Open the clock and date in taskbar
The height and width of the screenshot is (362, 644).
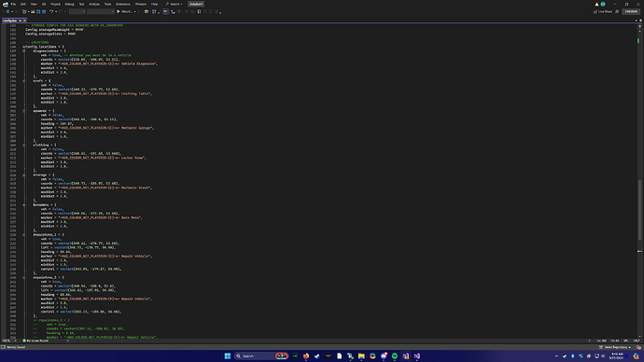click(x=617, y=355)
